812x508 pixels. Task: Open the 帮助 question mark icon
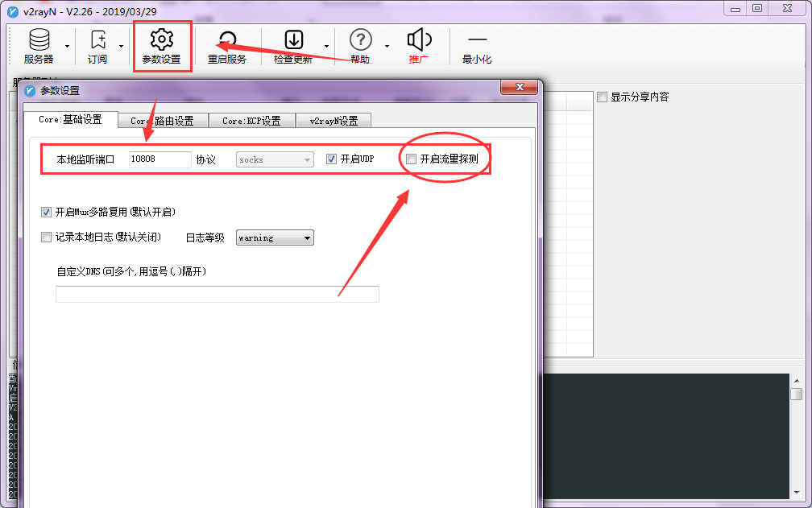click(360, 40)
